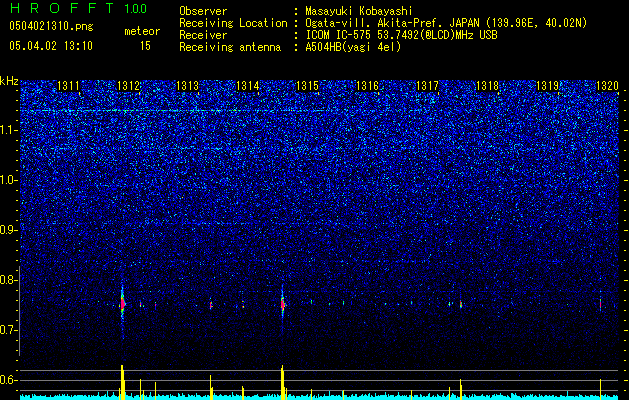Click the 1318 time marker
The width and height of the screenshot is (629, 400).
point(487,86)
